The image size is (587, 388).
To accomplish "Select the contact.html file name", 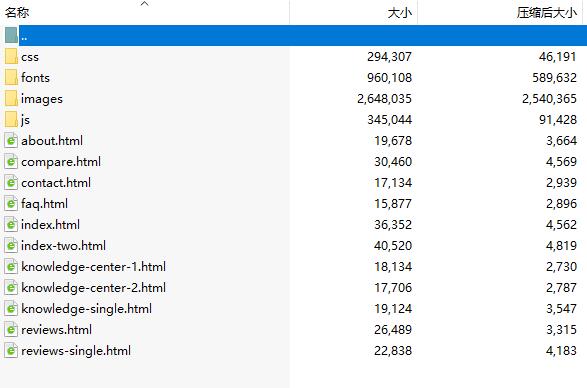I will click(x=56, y=183).
